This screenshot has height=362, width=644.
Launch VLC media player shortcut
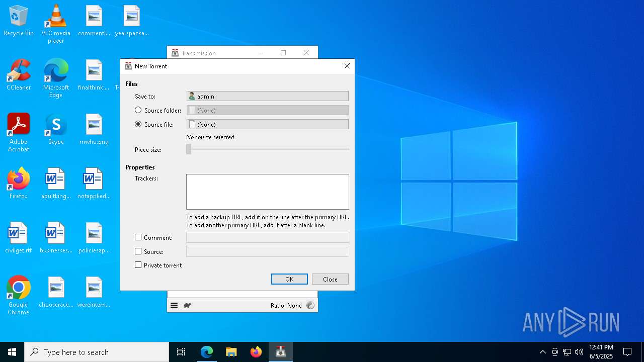(x=56, y=24)
